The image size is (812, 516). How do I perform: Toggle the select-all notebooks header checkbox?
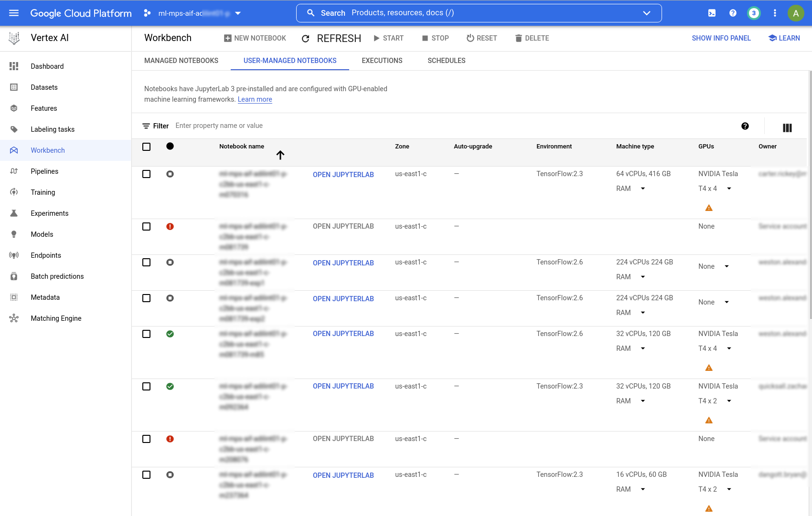[147, 147]
